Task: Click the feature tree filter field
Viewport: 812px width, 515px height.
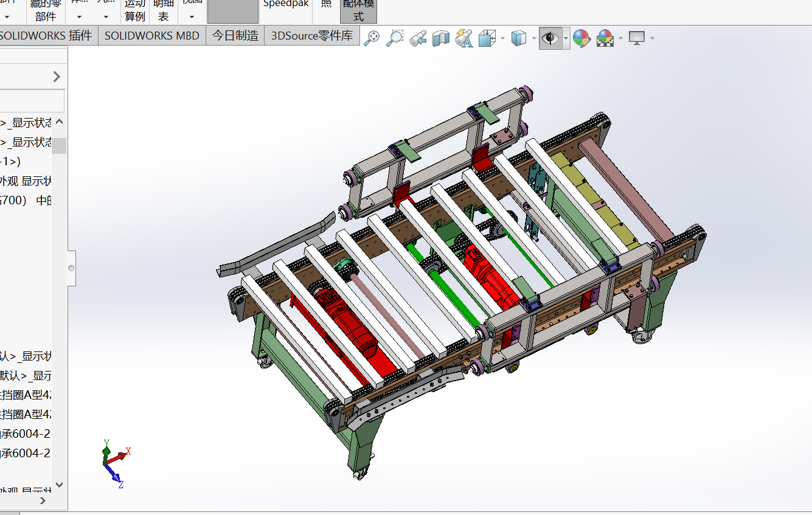Action: point(32,101)
